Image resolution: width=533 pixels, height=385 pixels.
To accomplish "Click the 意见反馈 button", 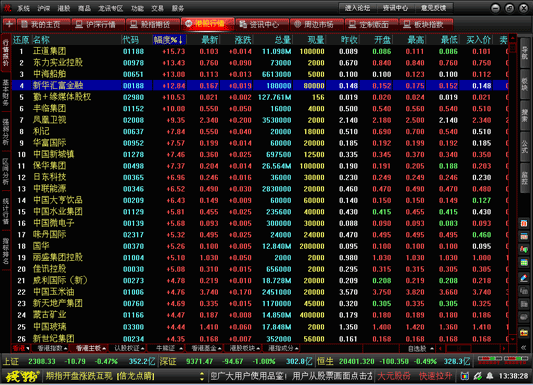I will (x=433, y=8).
